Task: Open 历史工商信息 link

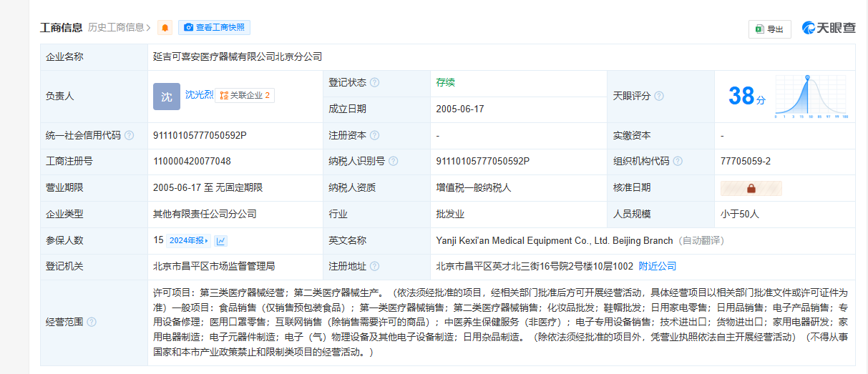Action: (x=120, y=28)
